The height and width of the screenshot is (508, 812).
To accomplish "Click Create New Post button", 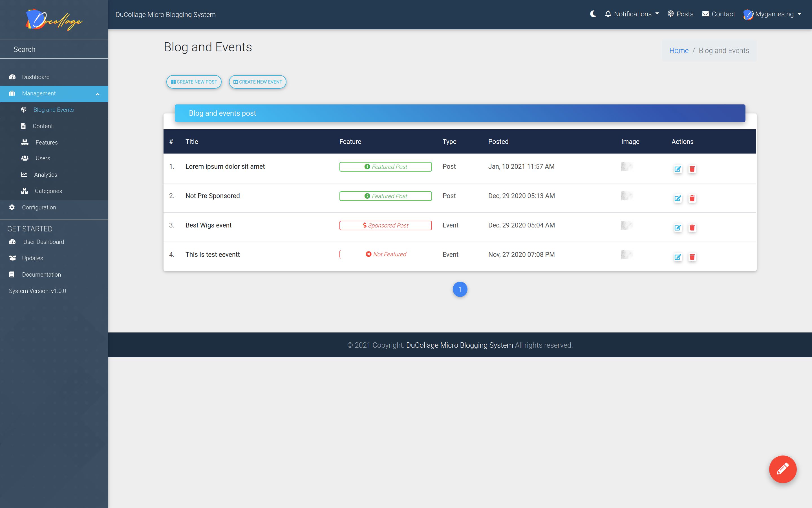I will point(194,82).
